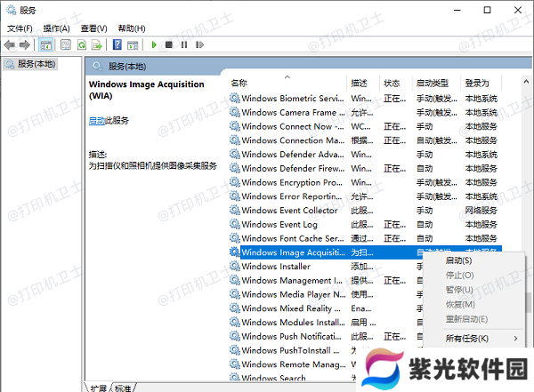The width and height of the screenshot is (534, 392).
Task: Switch to the 标准 tab
Action: (x=123, y=388)
